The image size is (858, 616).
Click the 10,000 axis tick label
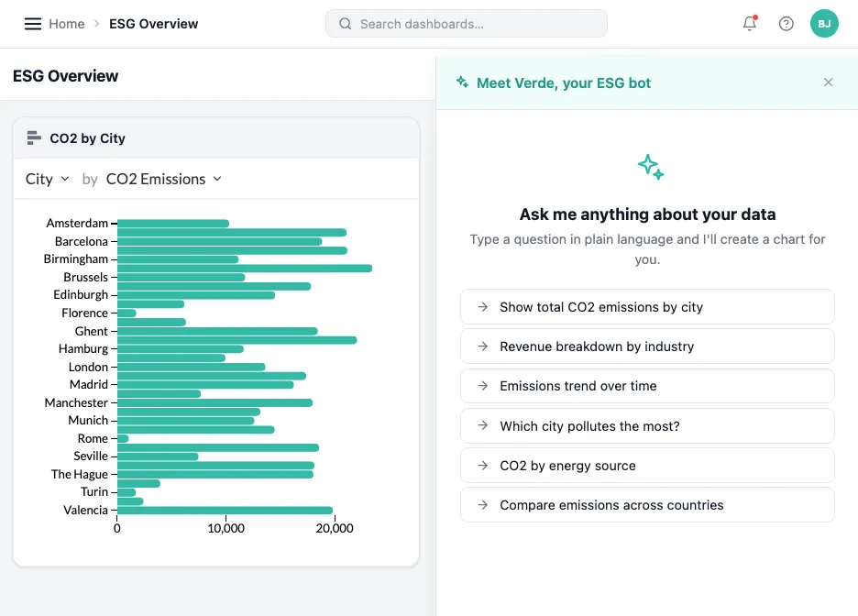[226, 528]
